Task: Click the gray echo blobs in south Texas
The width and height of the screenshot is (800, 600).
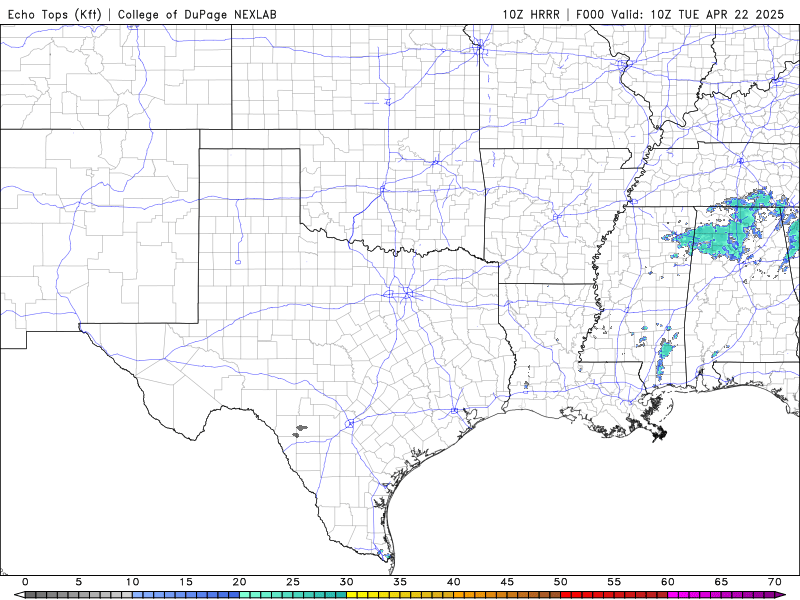Action: point(300,431)
